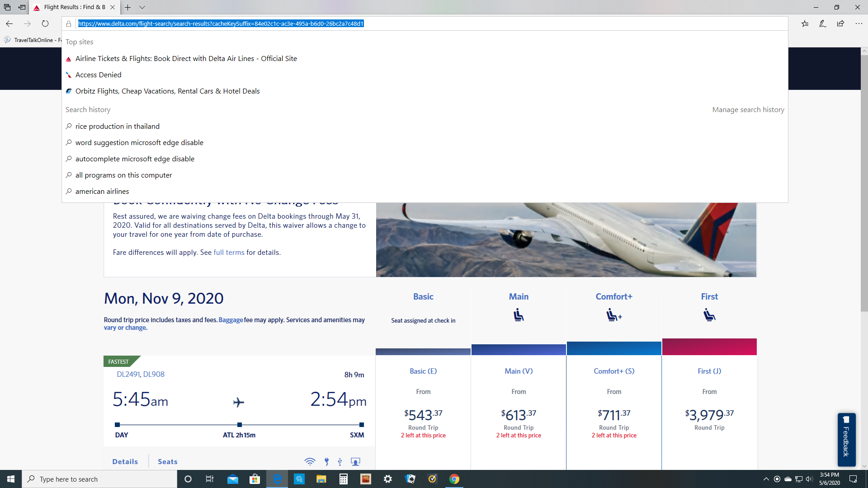The image size is (868, 488).
Task: Open Edge Settings and more menu
Action: (x=859, y=23)
